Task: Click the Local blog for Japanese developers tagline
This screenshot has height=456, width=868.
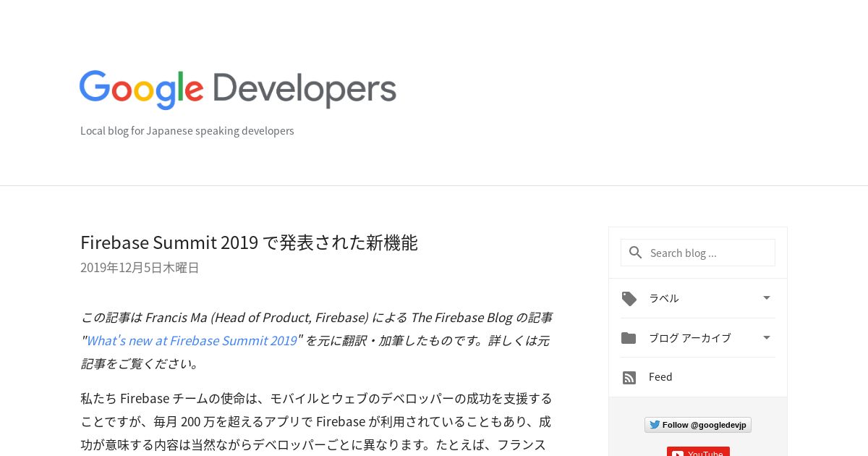Action: click(x=187, y=131)
